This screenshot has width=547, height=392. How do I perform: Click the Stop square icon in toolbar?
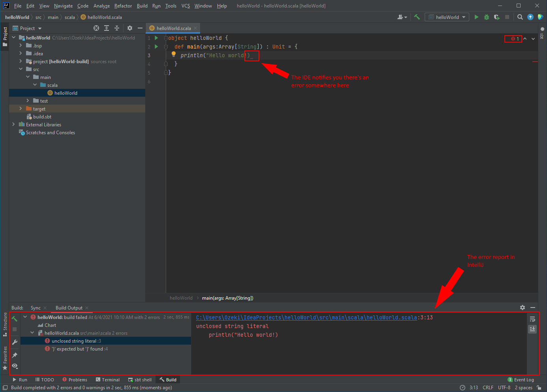click(507, 17)
